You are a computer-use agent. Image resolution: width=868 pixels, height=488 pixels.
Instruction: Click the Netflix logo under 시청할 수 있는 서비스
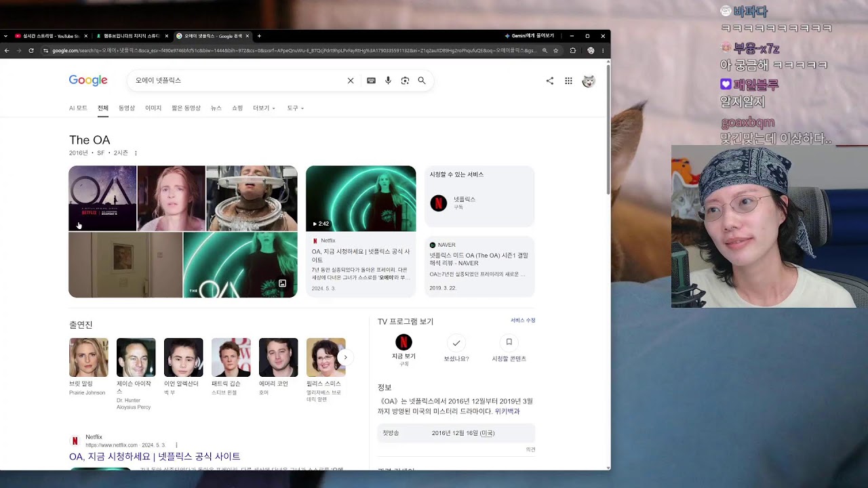tap(439, 203)
